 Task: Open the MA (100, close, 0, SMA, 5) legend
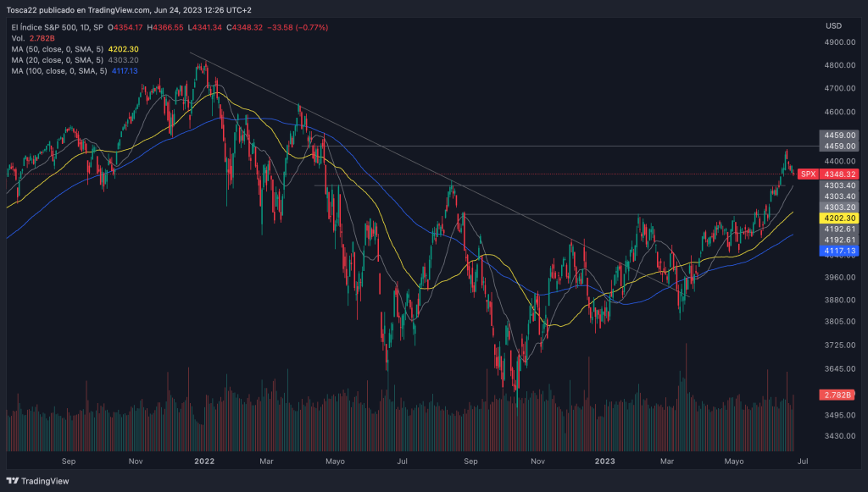coord(59,71)
